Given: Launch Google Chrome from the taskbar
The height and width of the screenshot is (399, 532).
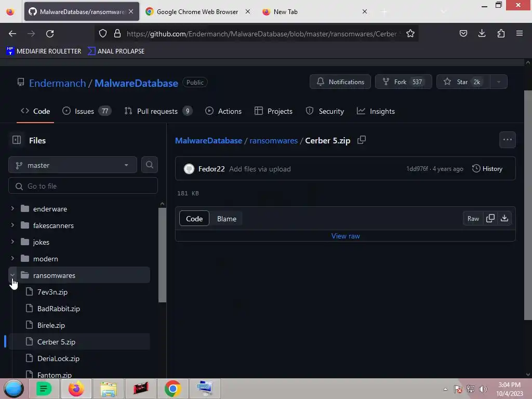Looking at the screenshot, I should (x=172, y=389).
